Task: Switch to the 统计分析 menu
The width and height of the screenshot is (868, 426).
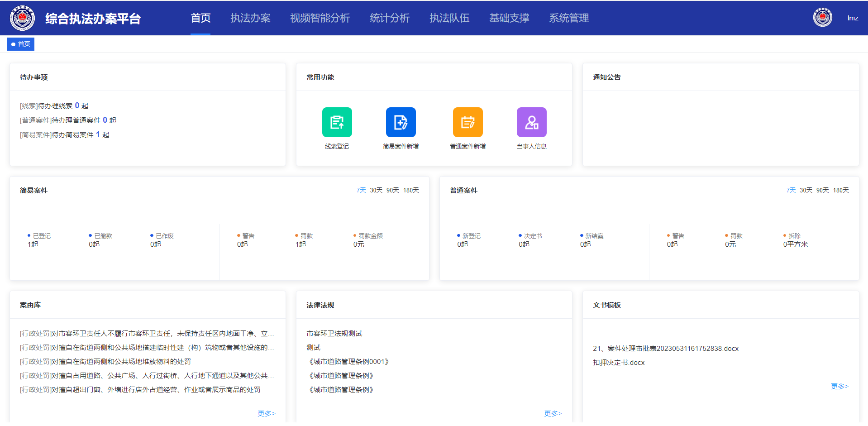Action: pyautogui.click(x=389, y=18)
